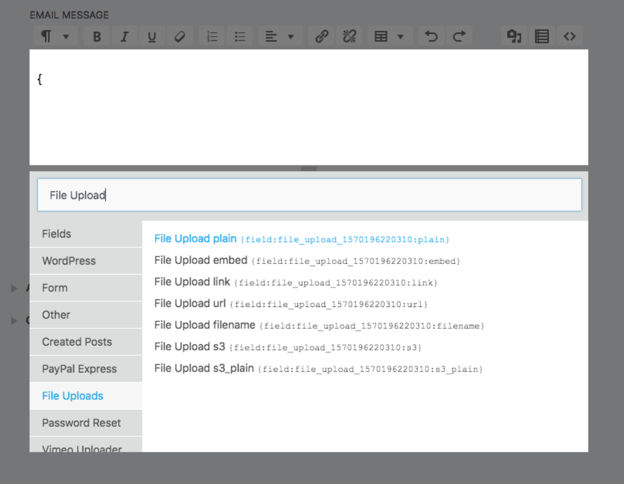Redo the last edit
Screen dimensions: 624x484
point(459,37)
